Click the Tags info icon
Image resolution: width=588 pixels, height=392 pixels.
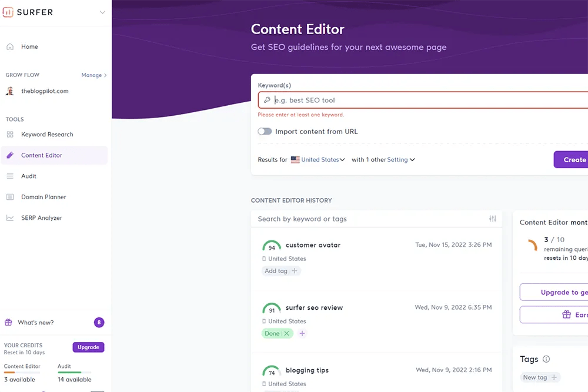[546, 359]
